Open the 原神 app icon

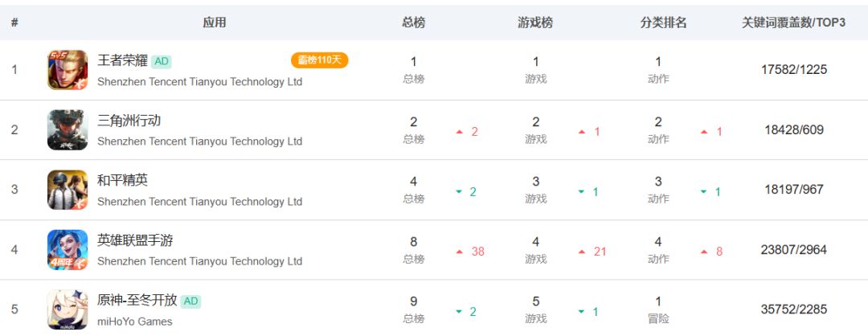pyautogui.click(x=68, y=309)
